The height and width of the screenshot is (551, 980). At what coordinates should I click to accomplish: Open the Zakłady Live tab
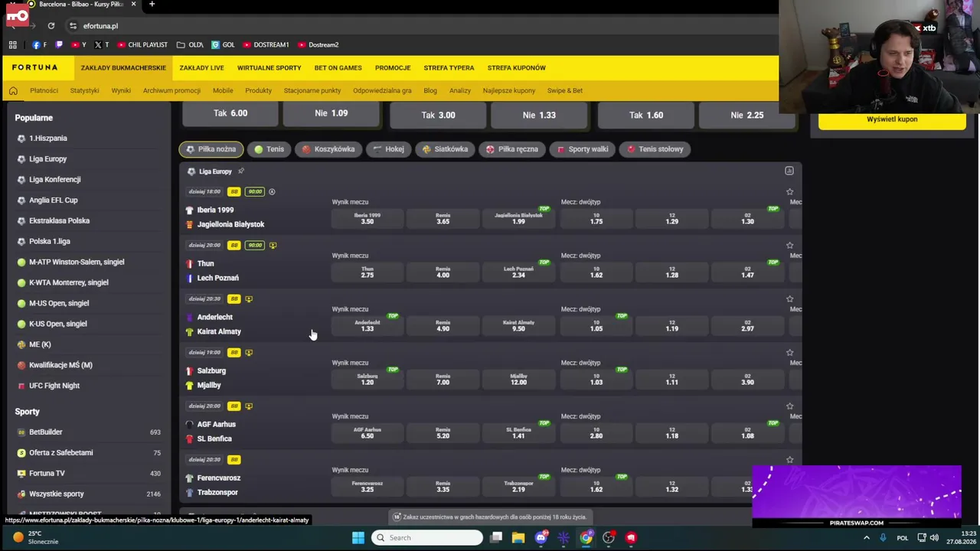(201, 68)
